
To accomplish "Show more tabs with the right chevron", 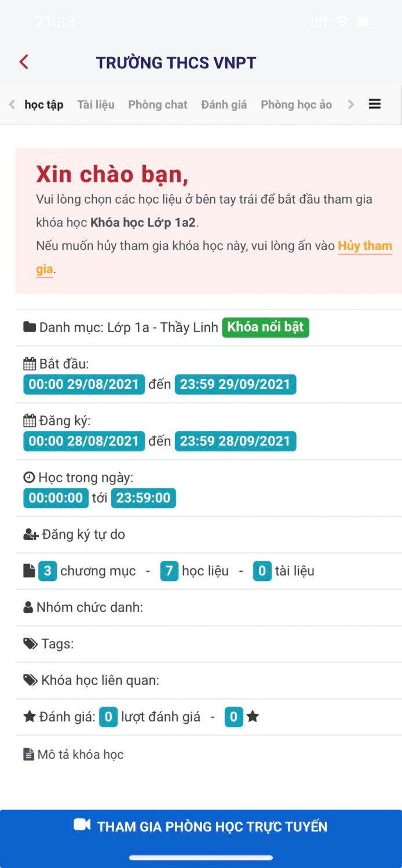I will tap(350, 104).
